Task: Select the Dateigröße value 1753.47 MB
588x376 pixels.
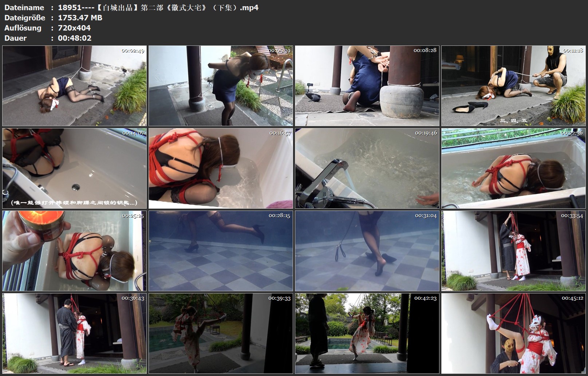Action: click(x=80, y=18)
